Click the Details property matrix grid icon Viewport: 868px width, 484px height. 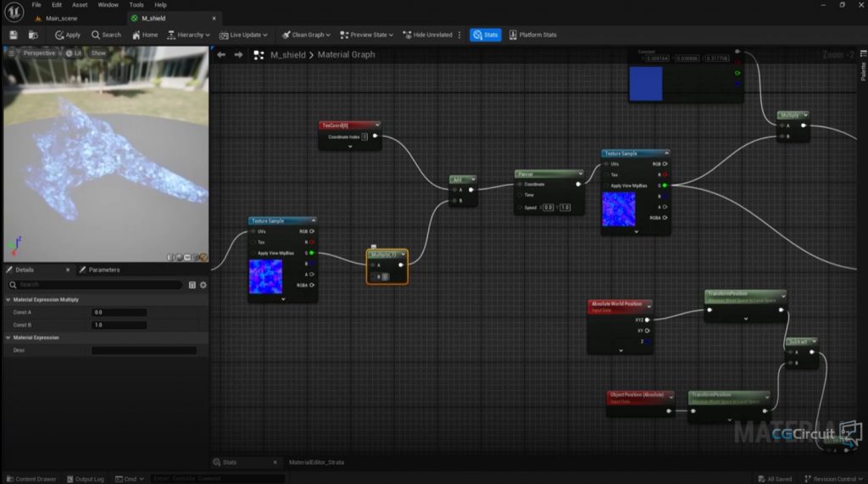click(192, 285)
